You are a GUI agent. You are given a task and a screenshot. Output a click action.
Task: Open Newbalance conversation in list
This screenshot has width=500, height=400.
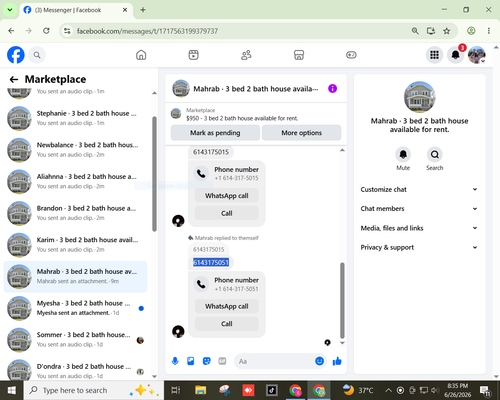pos(75,150)
